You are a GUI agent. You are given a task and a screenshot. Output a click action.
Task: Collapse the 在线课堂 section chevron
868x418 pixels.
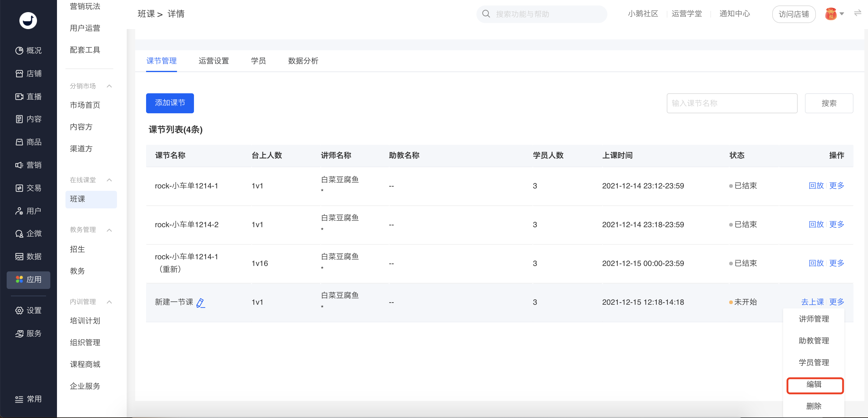109,180
